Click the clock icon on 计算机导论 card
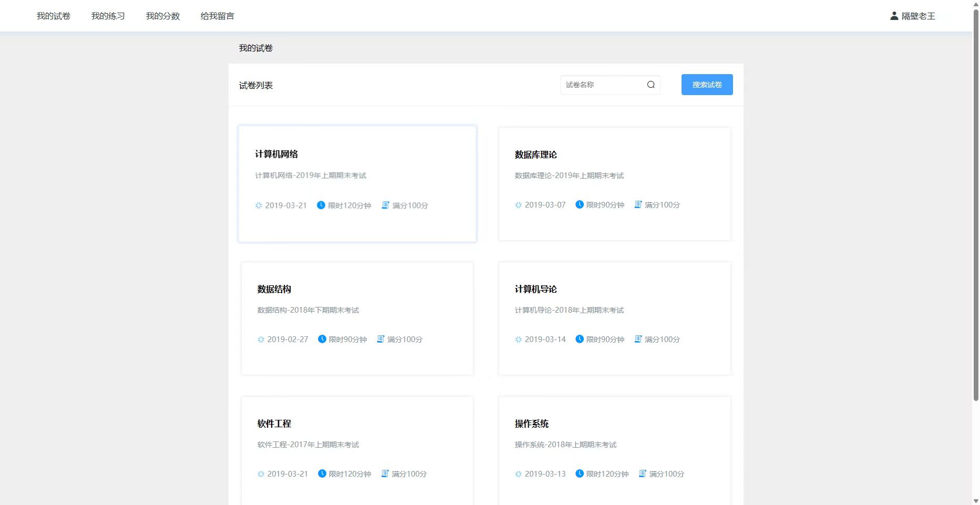Screen dimensions: 980x505 click(x=580, y=339)
